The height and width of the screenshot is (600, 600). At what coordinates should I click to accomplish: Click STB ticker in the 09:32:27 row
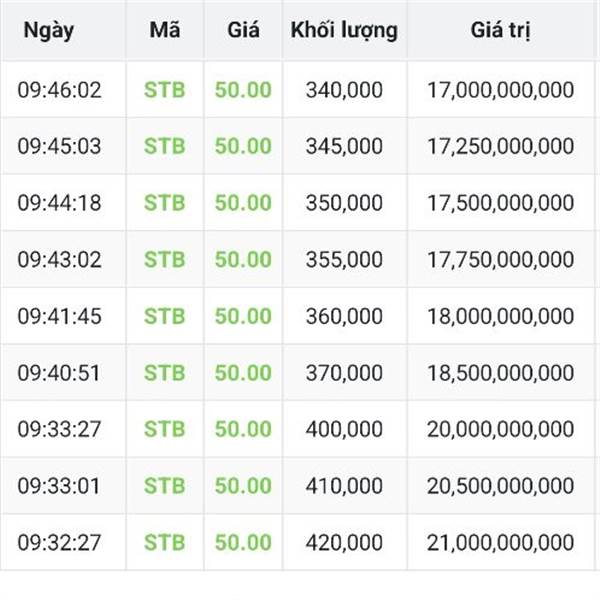point(165,543)
